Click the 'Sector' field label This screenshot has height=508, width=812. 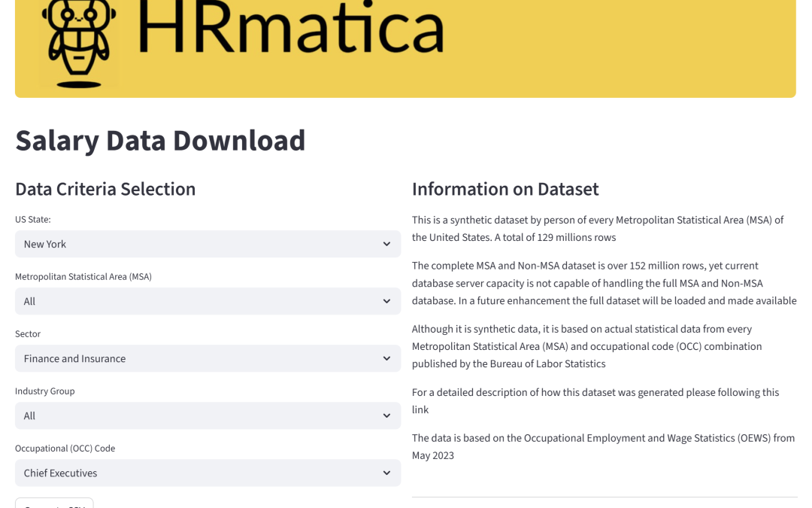tap(28, 334)
